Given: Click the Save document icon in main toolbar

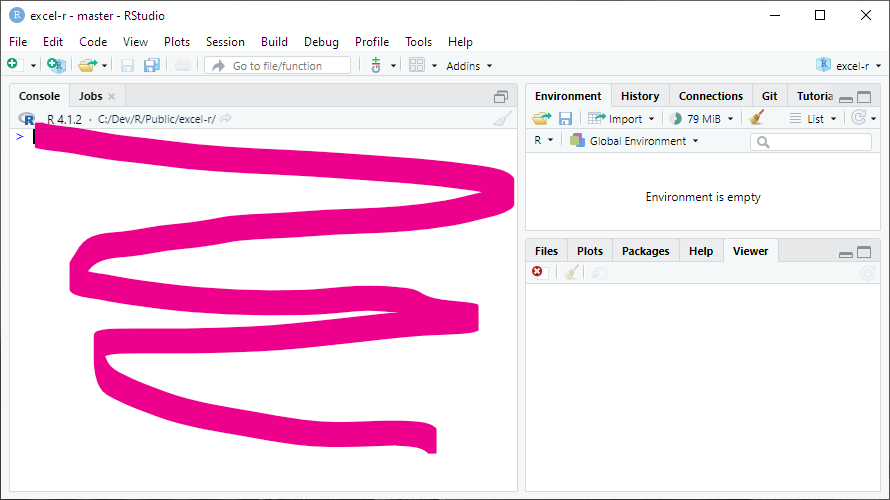Looking at the screenshot, I should pos(127,65).
